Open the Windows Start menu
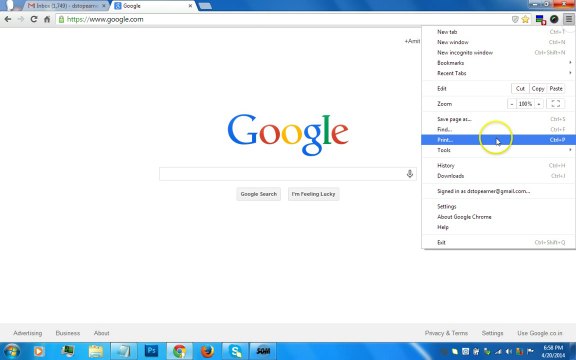The width and height of the screenshot is (576, 360). (x=11, y=351)
